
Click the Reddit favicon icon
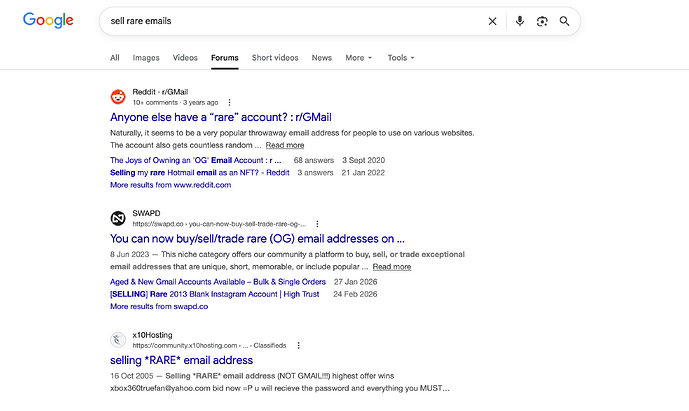(x=118, y=97)
